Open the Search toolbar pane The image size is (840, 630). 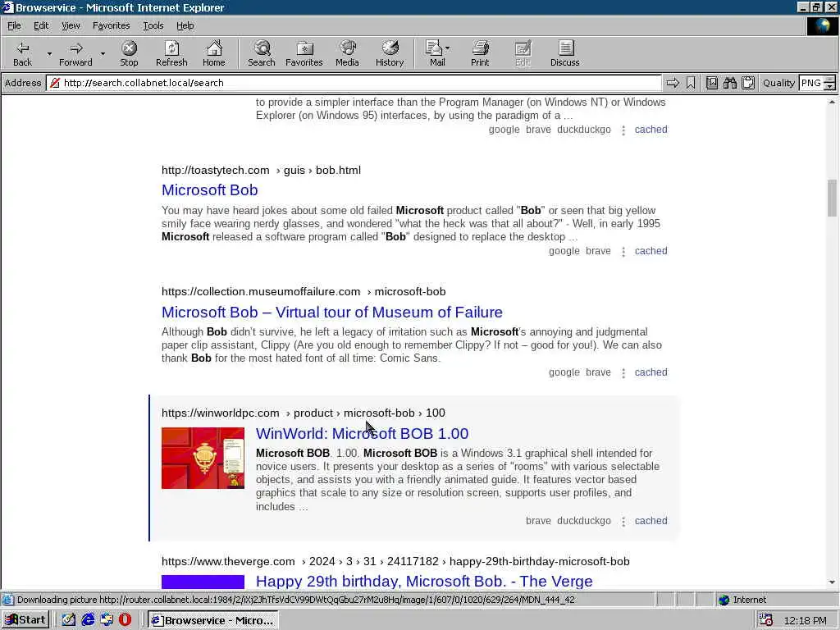click(x=262, y=53)
